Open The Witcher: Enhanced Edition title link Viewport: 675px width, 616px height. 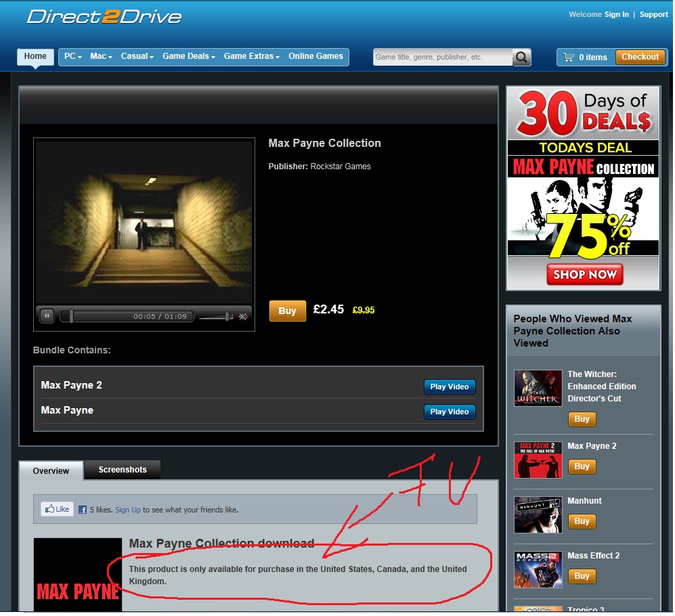point(601,386)
